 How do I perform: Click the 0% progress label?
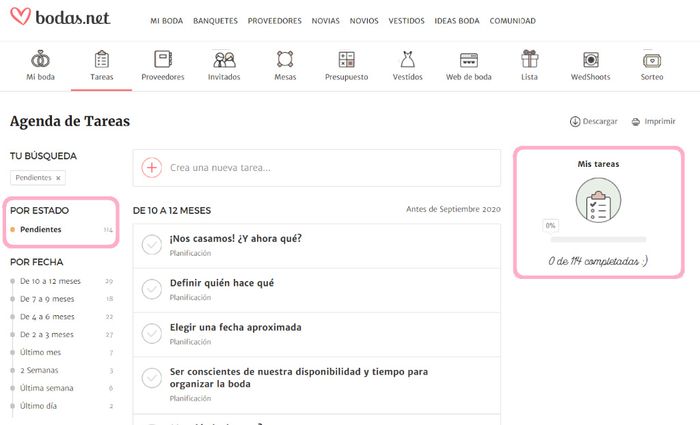pyautogui.click(x=550, y=225)
